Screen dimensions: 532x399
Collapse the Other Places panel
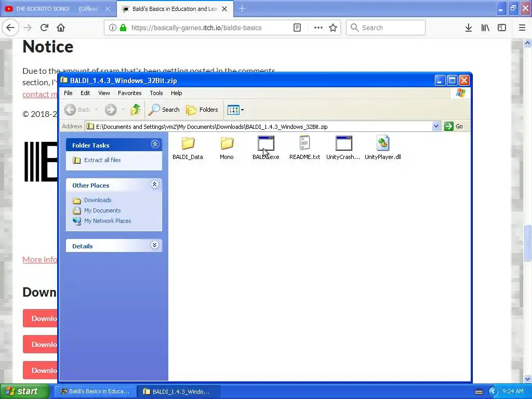pos(155,184)
